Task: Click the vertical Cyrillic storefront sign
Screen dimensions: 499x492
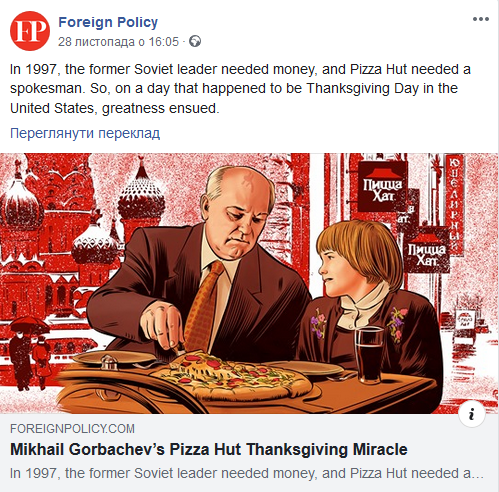Action: point(455,204)
